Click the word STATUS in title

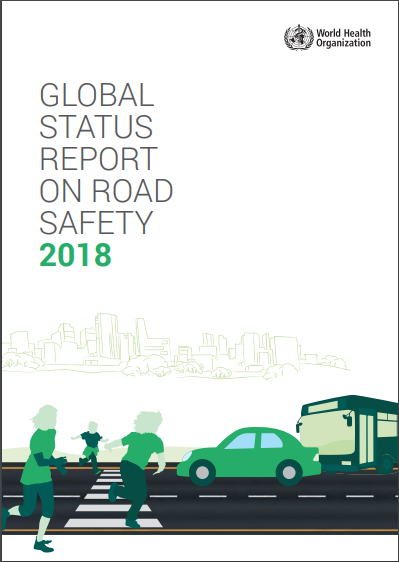tap(96, 127)
